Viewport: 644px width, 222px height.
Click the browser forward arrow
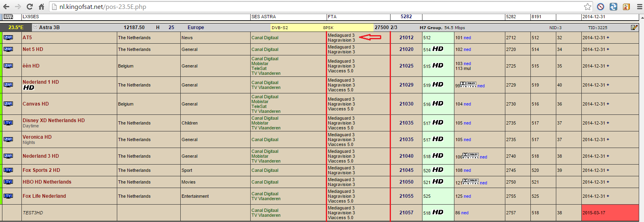pos(18,6)
